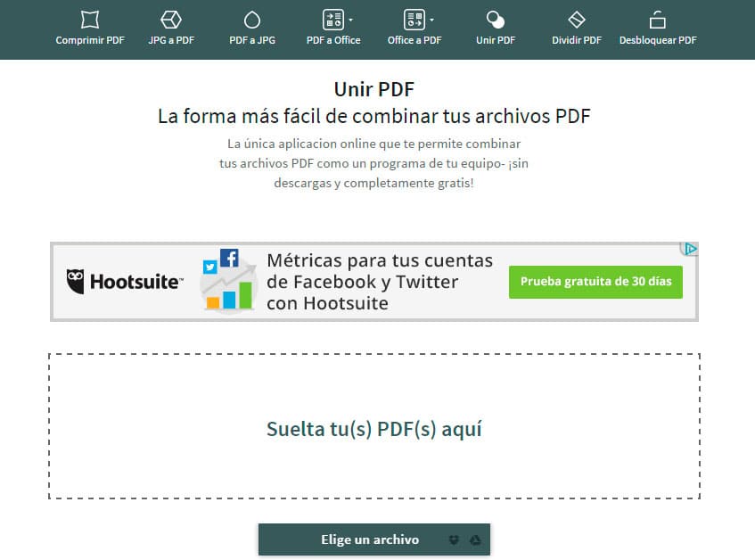Click the PDF a JPG droplet icon
755x560 pixels.
click(x=252, y=21)
